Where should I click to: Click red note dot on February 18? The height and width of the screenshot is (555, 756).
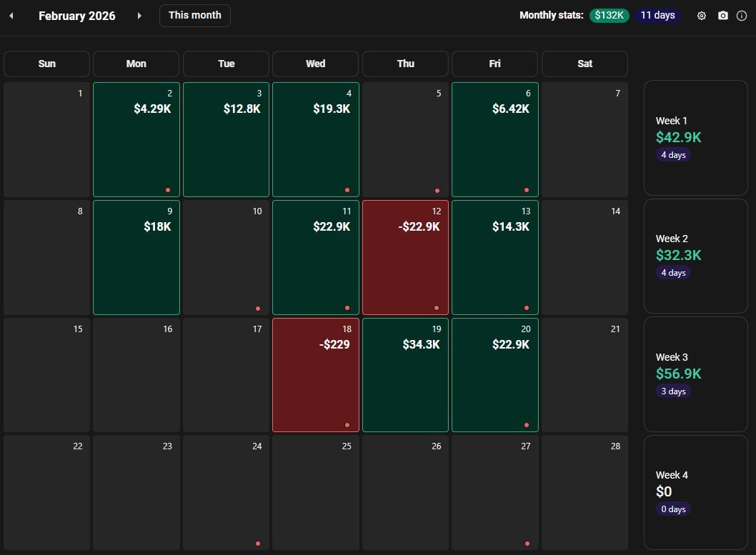[347, 425]
